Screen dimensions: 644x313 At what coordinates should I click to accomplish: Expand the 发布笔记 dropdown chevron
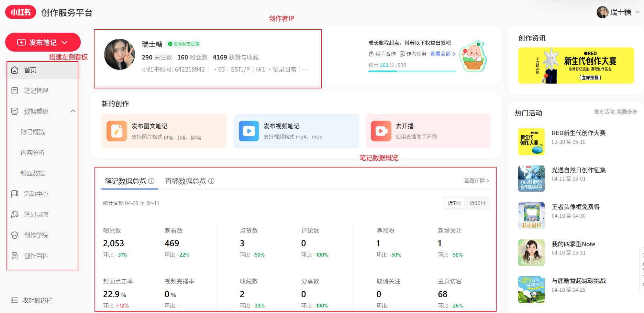click(65, 42)
